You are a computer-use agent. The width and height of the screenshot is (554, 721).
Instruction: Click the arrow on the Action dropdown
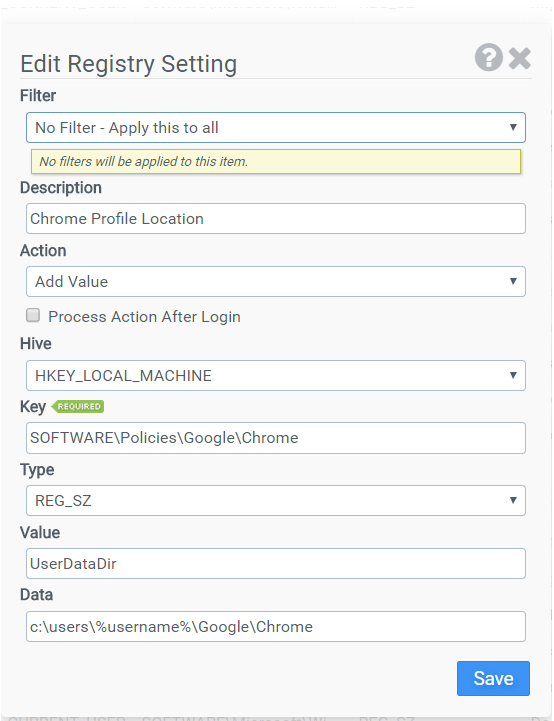[x=513, y=281]
